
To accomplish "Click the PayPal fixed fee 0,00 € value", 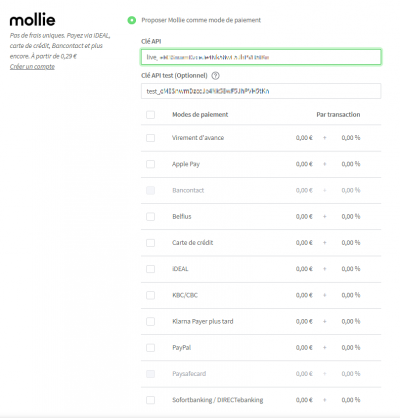I will click(304, 348).
